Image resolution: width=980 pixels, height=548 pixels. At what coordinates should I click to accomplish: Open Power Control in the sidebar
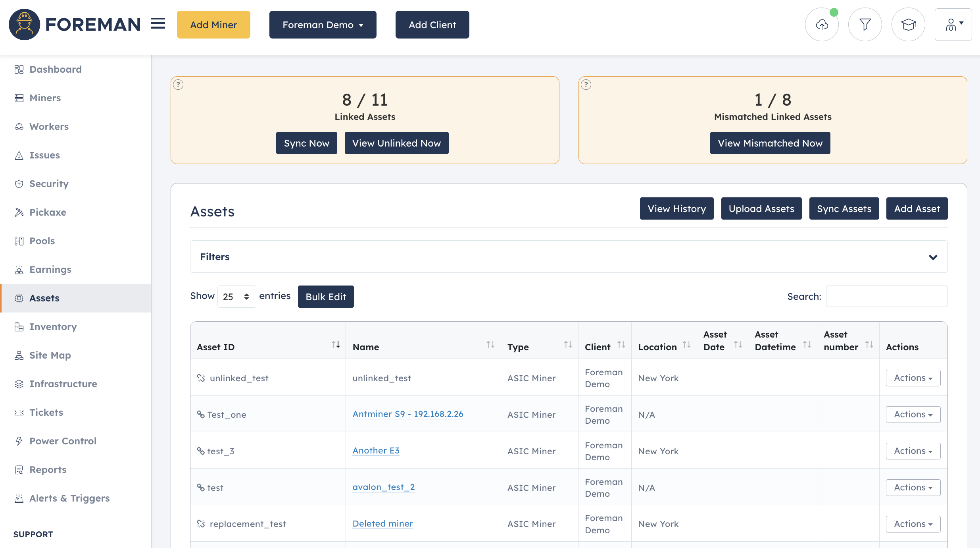(x=75, y=441)
